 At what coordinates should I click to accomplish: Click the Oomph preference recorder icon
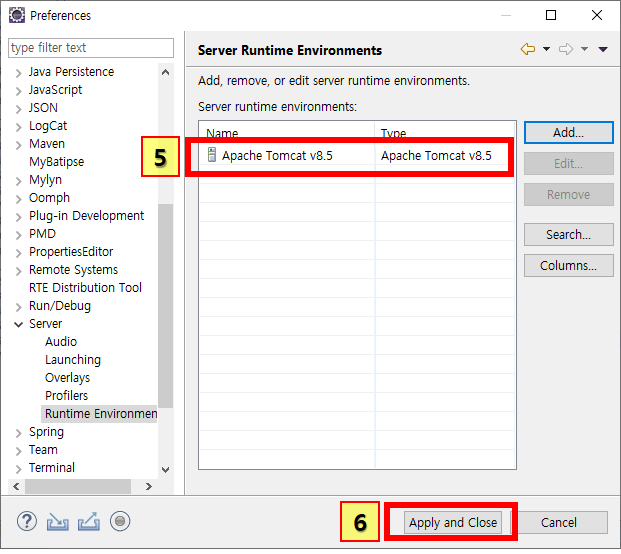pos(120,522)
